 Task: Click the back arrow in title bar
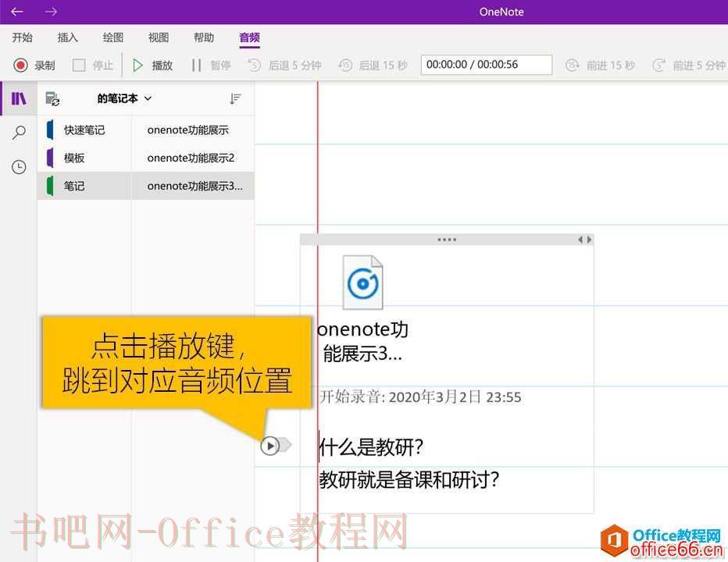16,12
